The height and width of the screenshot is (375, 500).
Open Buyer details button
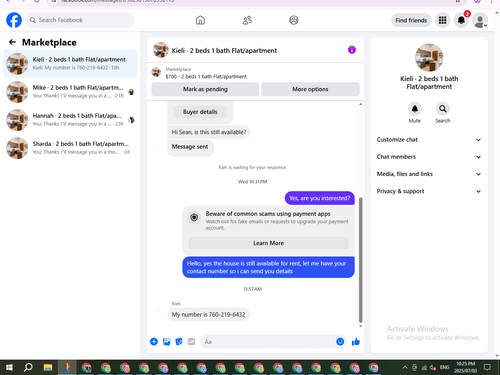200,112
